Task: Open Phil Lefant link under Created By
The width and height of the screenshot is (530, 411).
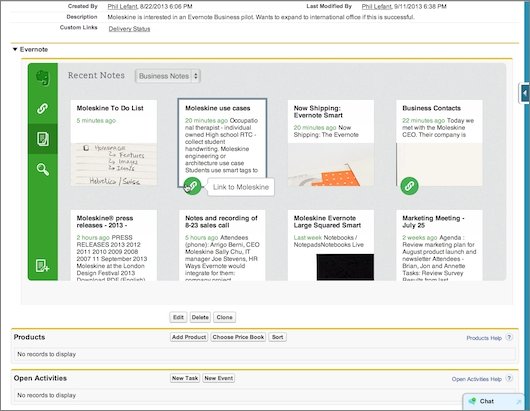Action: tap(122, 6)
